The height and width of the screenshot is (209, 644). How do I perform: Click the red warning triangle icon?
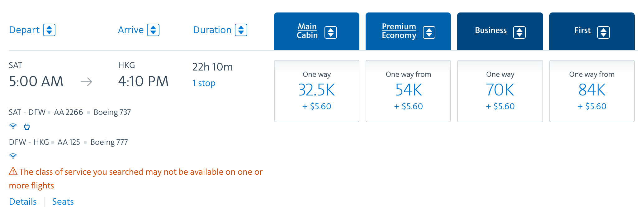[13, 171]
